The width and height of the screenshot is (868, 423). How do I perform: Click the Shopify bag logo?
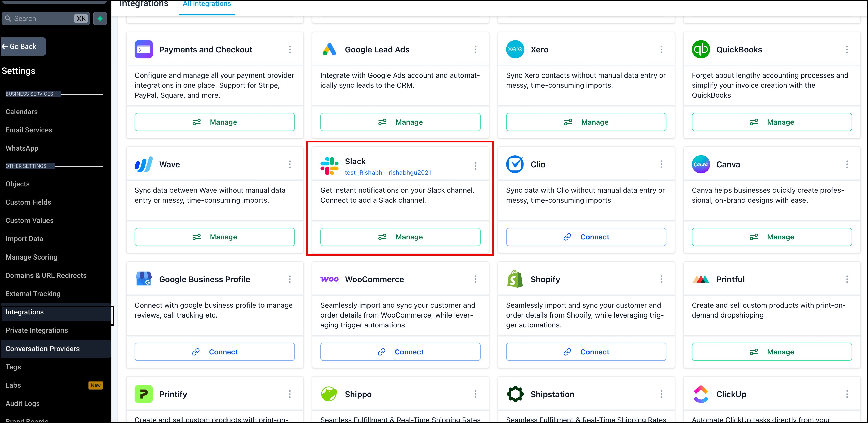coord(515,279)
